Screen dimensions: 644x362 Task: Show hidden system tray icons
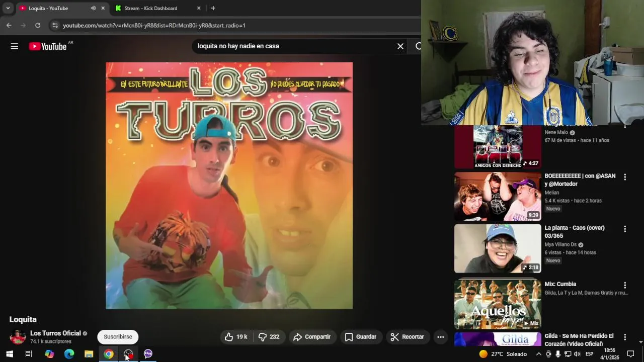click(538, 354)
